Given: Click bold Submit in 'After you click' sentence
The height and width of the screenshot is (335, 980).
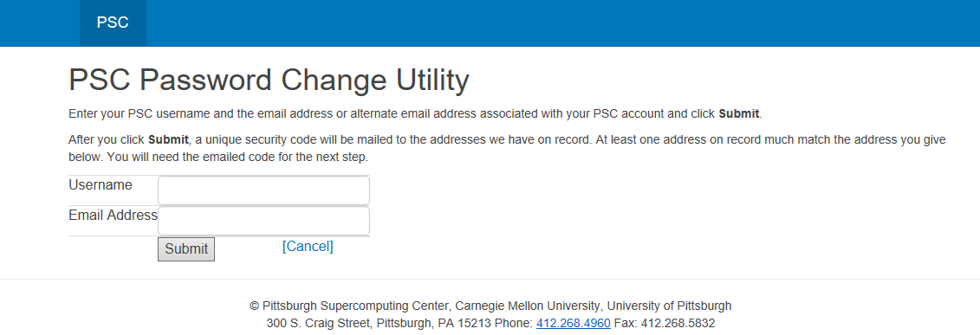Looking at the screenshot, I should tap(168, 139).
